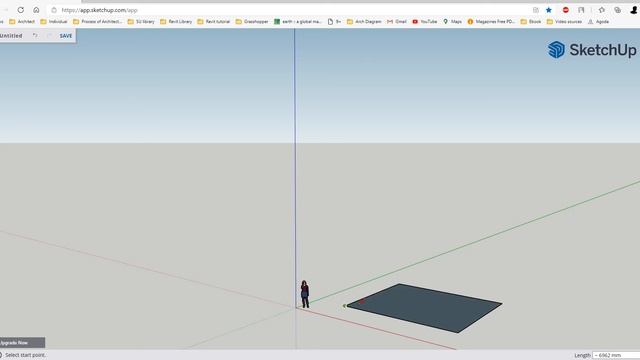
Task: Open the favorites star-list icon
Action: (602, 10)
